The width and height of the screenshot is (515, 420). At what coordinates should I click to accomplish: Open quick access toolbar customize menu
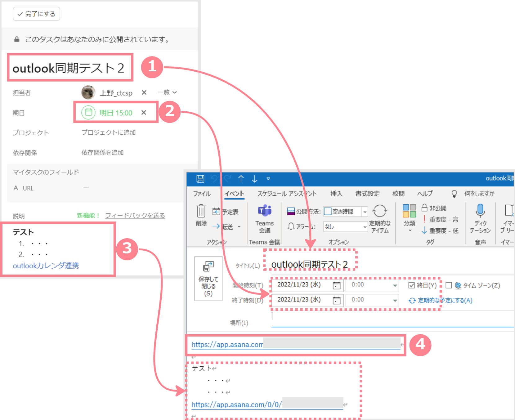268,178
